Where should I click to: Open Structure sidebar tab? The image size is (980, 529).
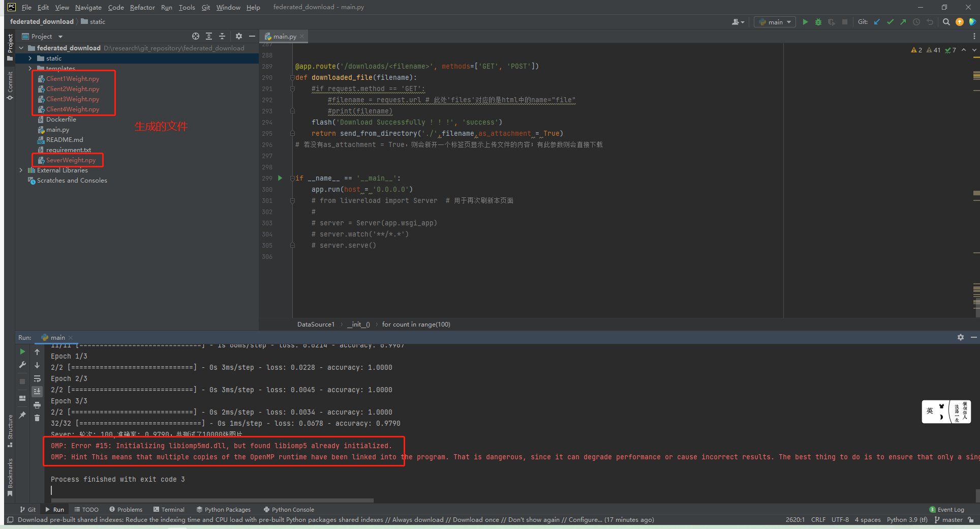point(10,431)
